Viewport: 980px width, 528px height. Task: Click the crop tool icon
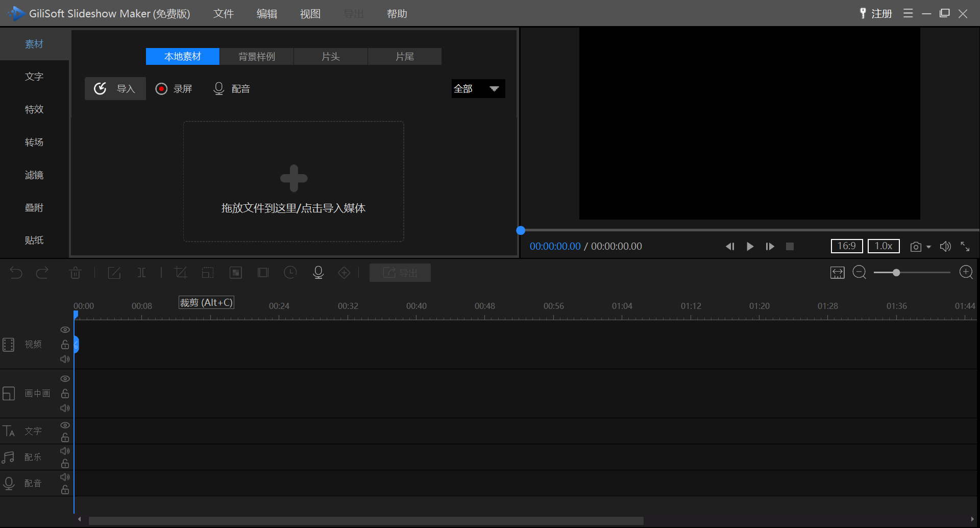point(181,273)
